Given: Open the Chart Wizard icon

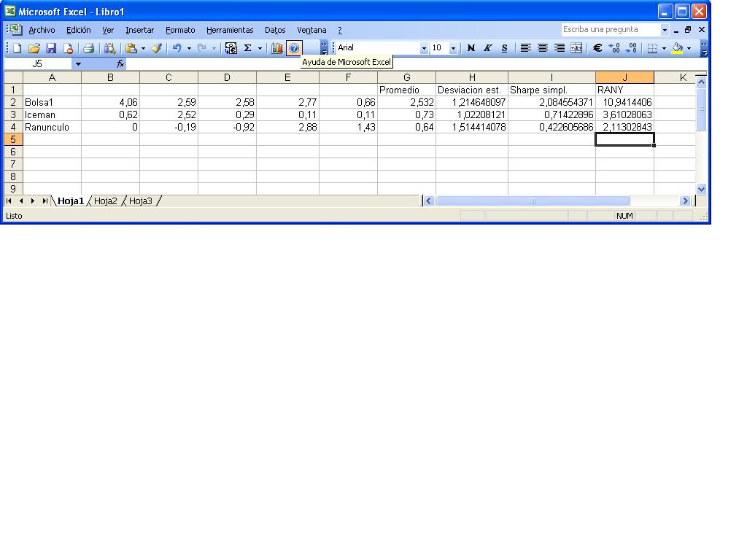Looking at the screenshot, I should 276,48.
